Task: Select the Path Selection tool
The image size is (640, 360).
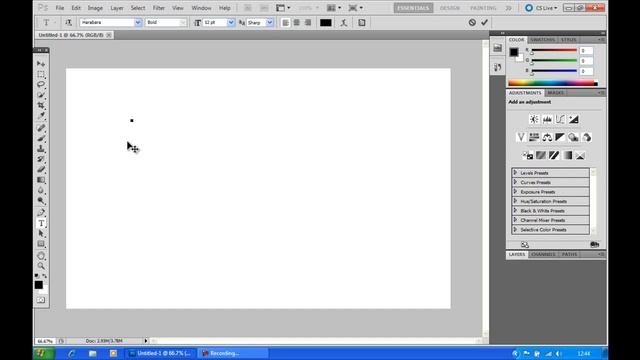Action: pos(41,233)
